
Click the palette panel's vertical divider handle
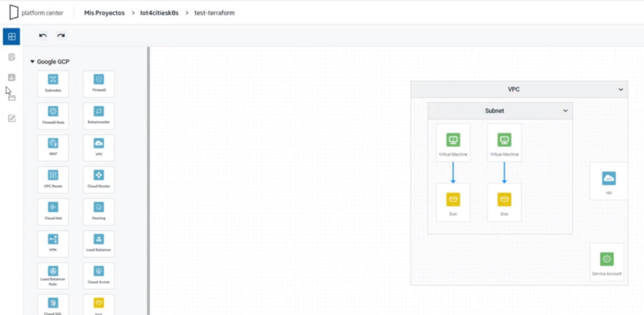click(148, 180)
